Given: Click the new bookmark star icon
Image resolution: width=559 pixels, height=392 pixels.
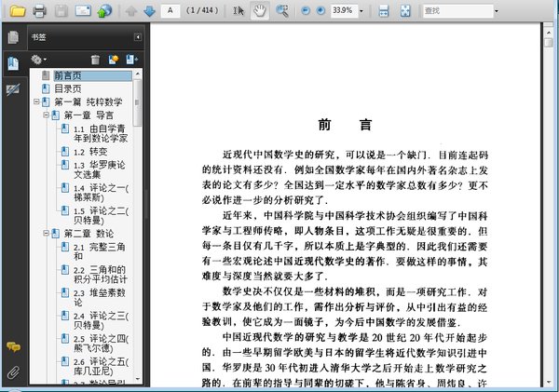Looking at the screenshot, I should 114,60.
